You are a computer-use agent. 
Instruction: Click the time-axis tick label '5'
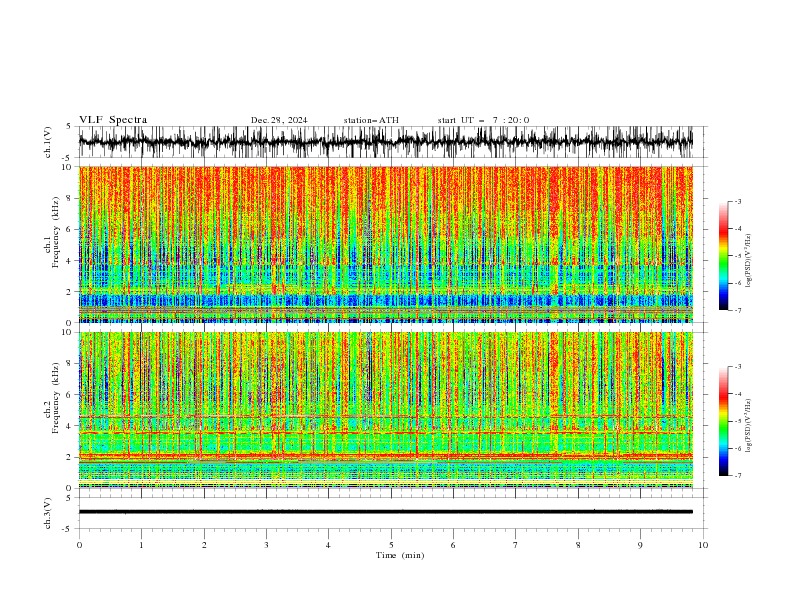pos(391,545)
